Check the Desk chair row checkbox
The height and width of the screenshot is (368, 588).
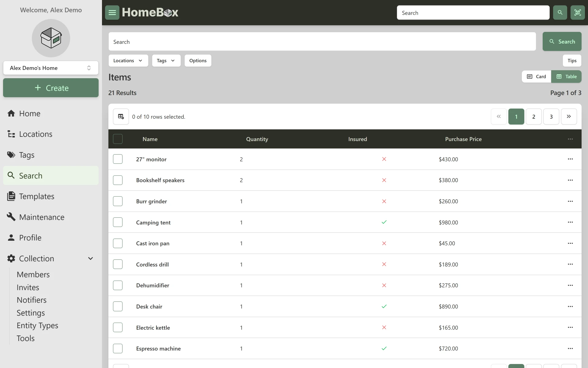118,306
